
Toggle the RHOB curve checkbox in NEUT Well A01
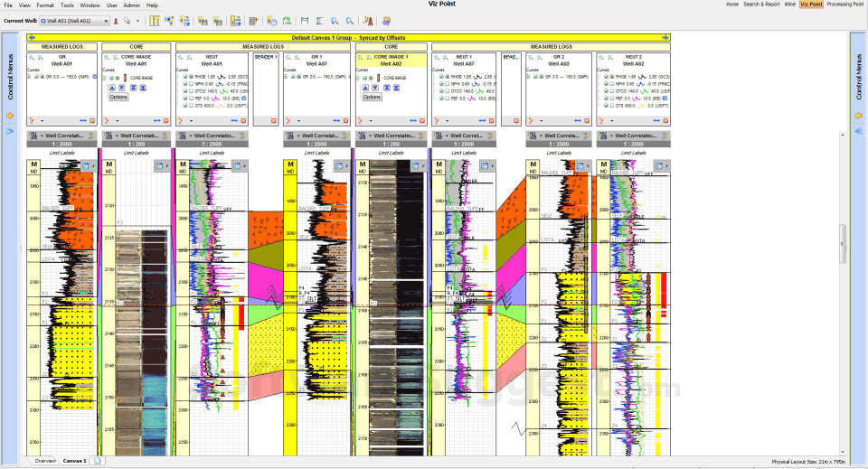pyautogui.click(x=187, y=77)
